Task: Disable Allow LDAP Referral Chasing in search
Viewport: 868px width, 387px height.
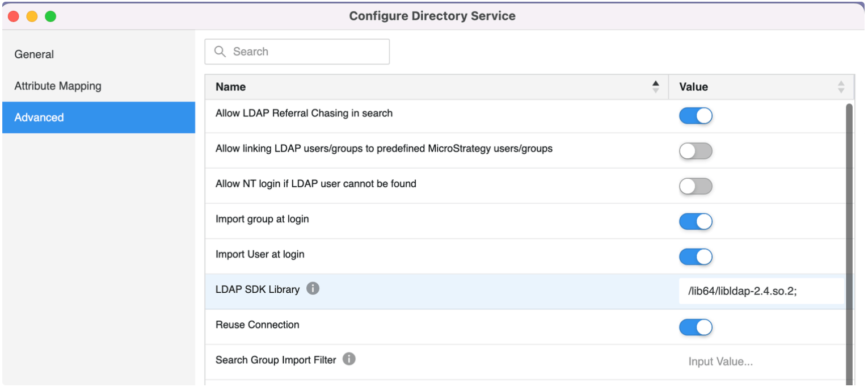Action: [696, 116]
